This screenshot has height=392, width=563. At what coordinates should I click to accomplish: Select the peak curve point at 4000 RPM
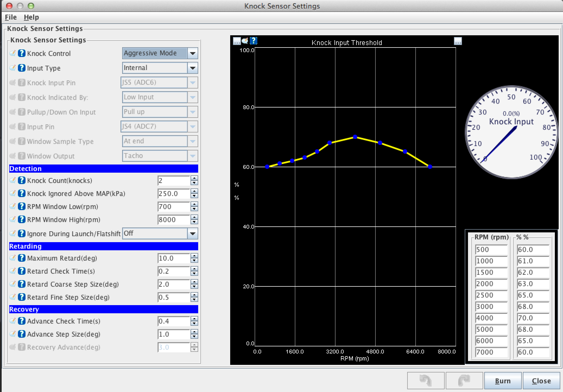[x=355, y=137]
